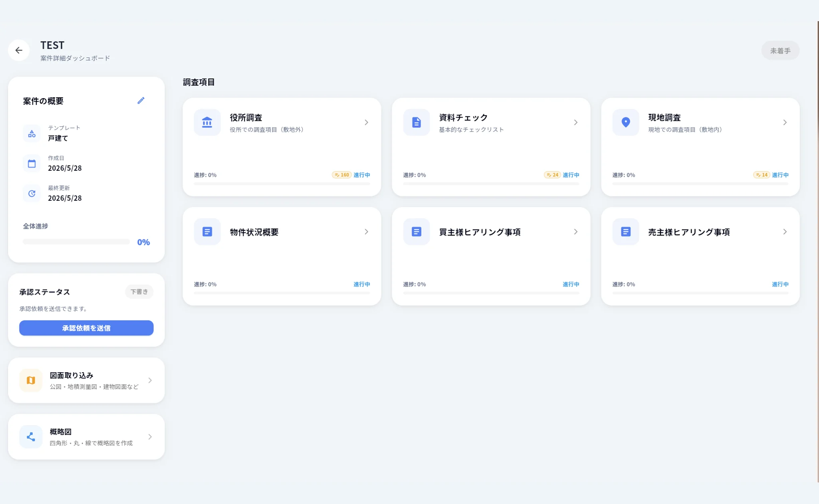Click 公図・地積測量図・建物図面など description
This screenshot has height=504, width=819.
tap(94, 387)
